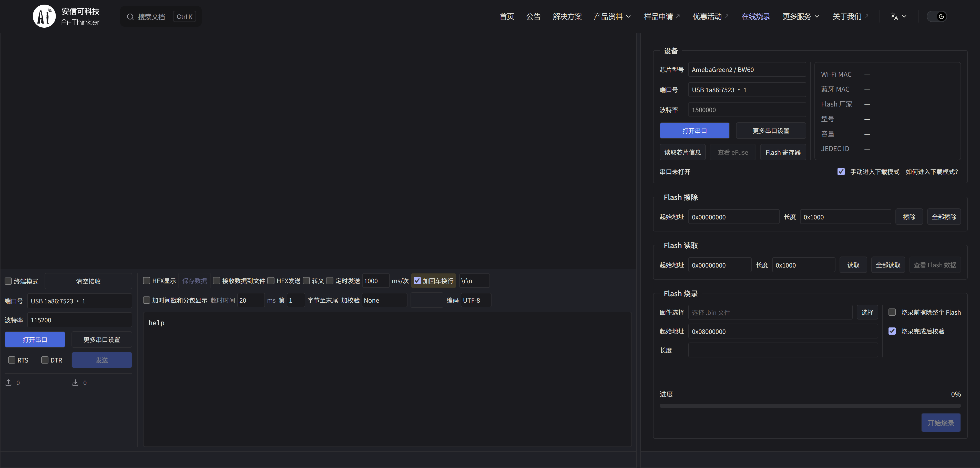Click the Flash 烧录 progress bar
The width and height of the screenshot is (980, 468).
(x=810, y=406)
